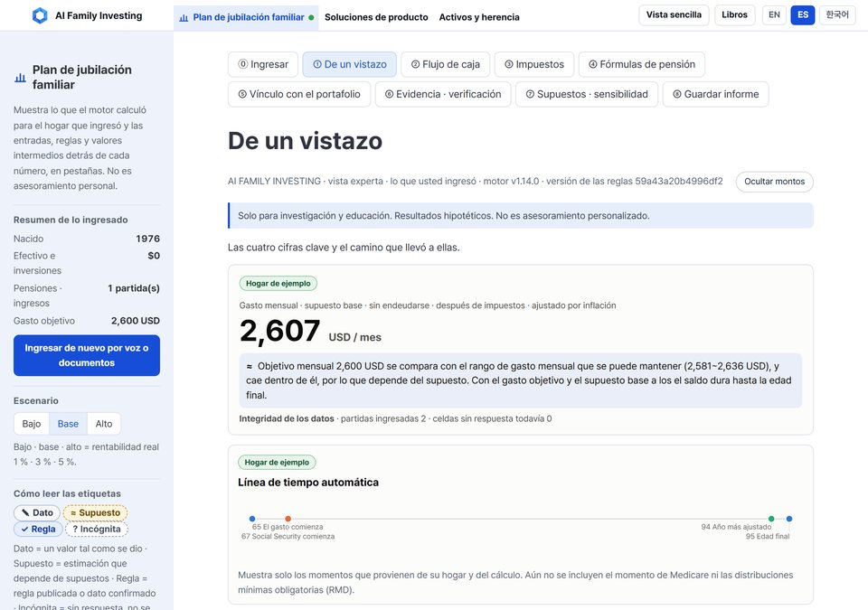Select the Base scenario

(x=68, y=424)
